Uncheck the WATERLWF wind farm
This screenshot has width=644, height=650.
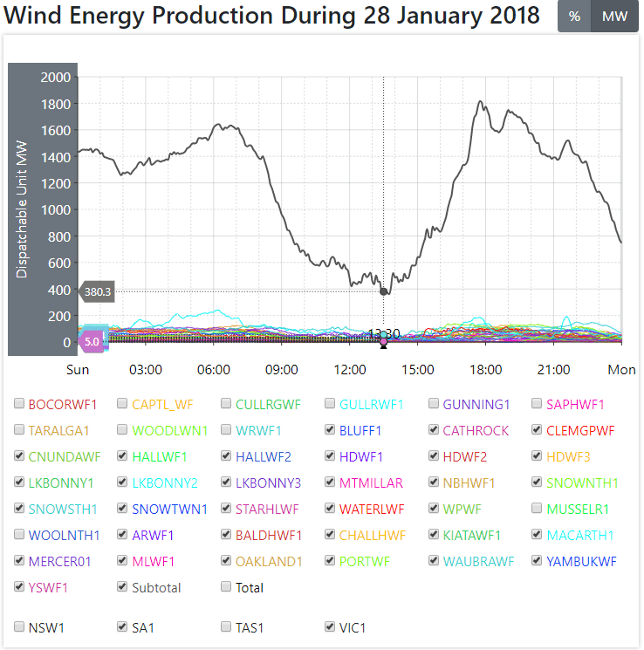[x=330, y=509]
